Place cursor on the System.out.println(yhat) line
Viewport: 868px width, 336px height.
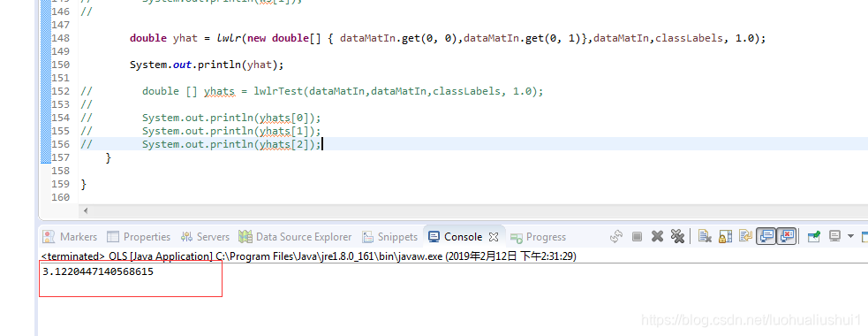(207, 65)
